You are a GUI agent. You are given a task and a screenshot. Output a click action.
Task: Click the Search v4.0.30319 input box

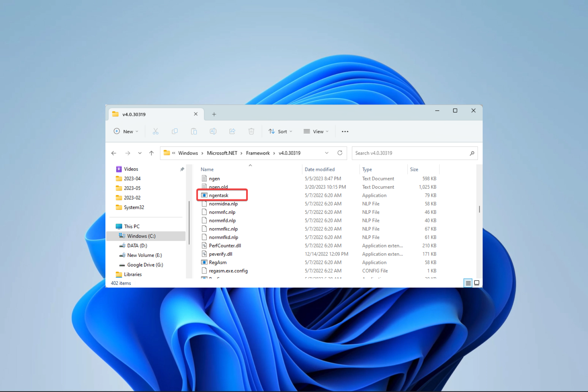pyautogui.click(x=410, y=153)
